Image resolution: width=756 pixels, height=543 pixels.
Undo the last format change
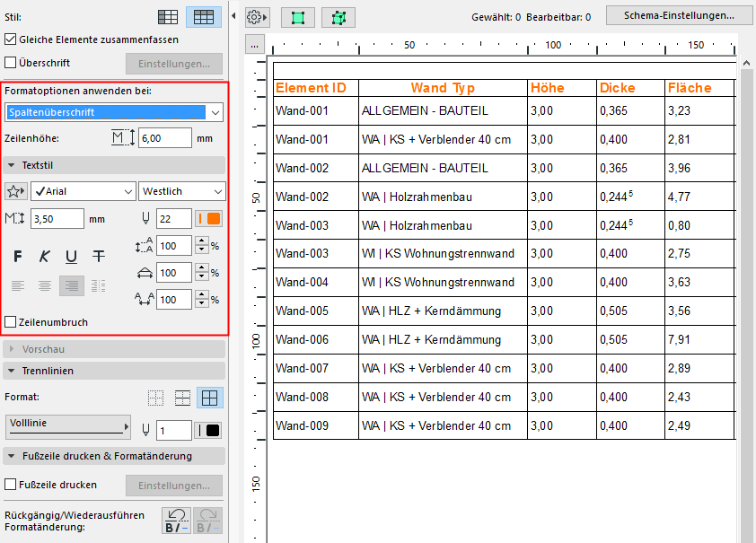click(175, 520)
